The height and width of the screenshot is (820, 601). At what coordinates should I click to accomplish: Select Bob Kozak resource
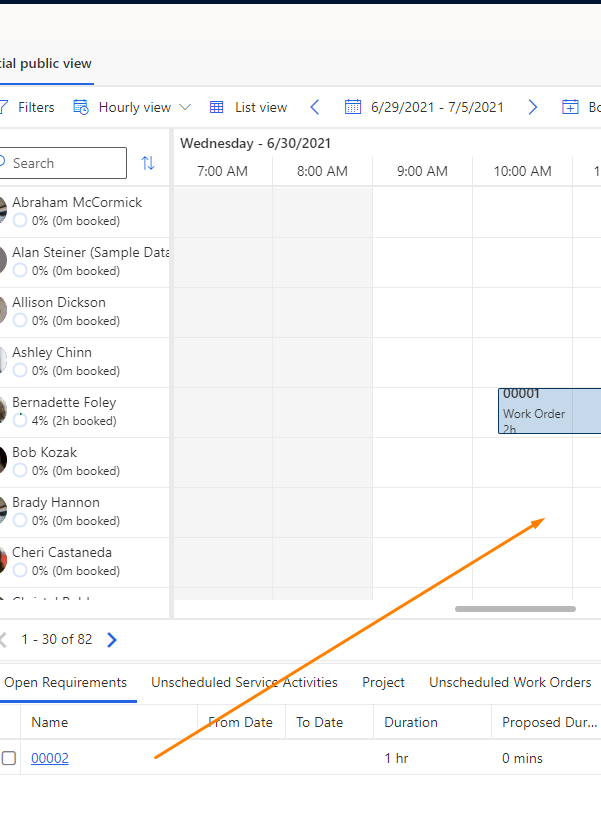coord(44,452)
